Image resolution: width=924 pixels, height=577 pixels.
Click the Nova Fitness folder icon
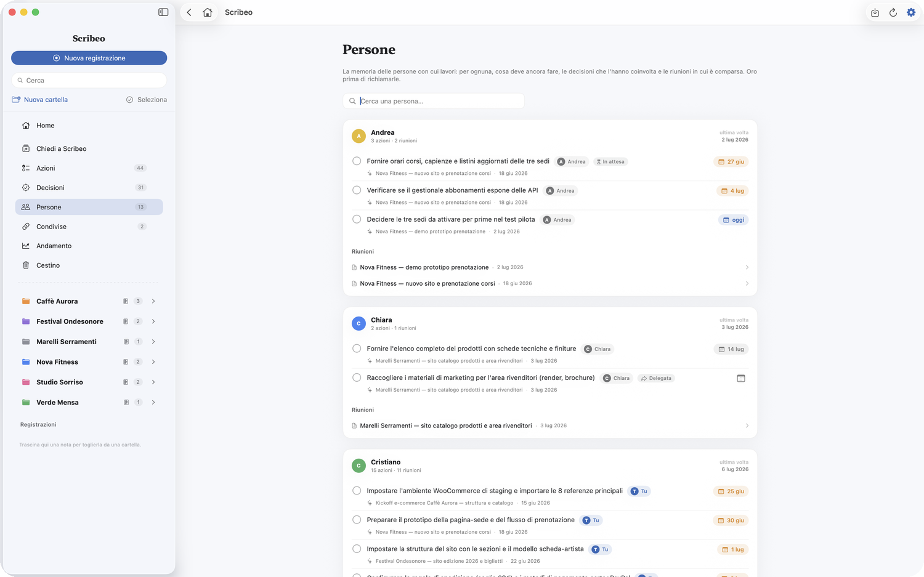[x=26, y=362]
